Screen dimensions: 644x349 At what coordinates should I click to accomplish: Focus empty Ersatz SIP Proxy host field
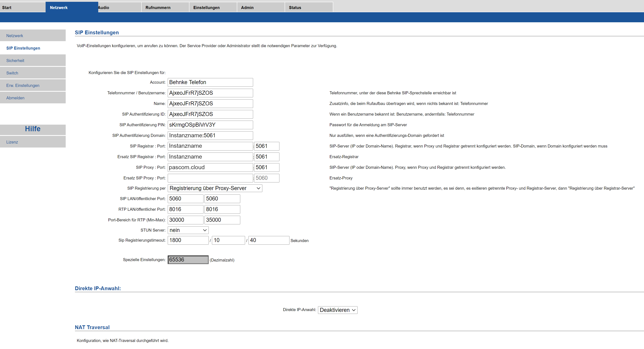point(210,178)
